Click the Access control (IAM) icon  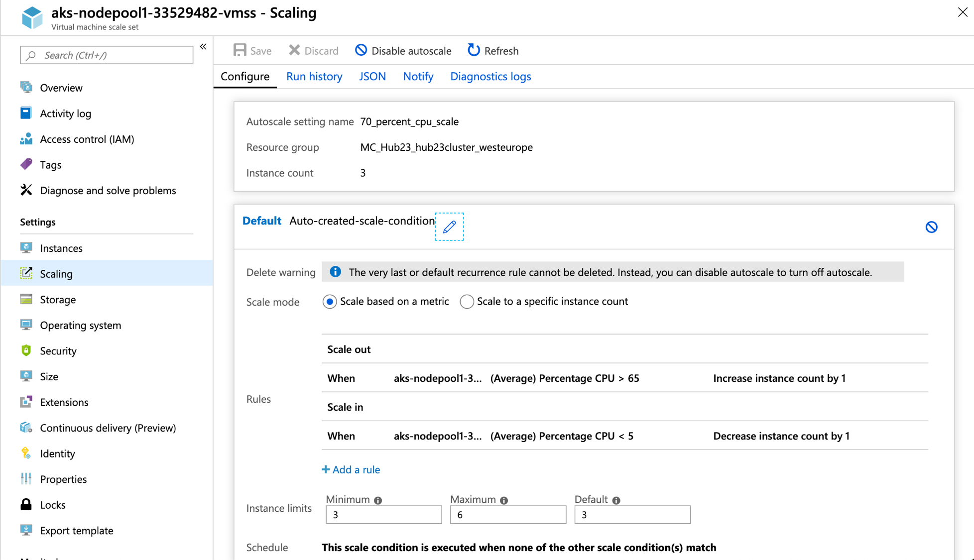[x=26, y=139]
